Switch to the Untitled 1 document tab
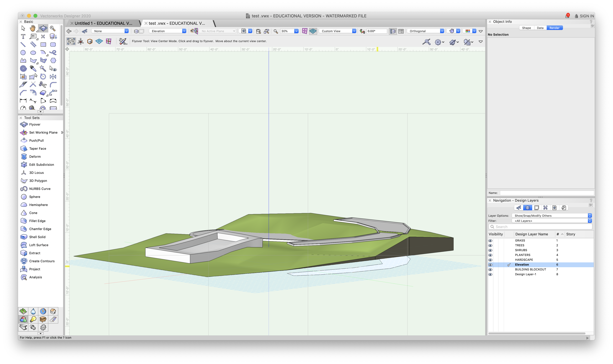The width and height of the screenshot is (613, 364). (x=103, y=23)
